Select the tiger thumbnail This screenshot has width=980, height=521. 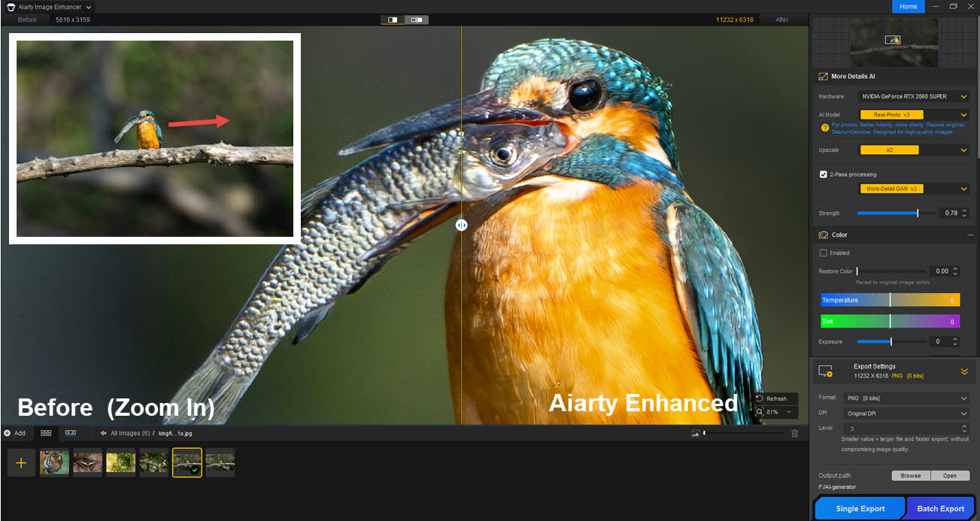54,462
